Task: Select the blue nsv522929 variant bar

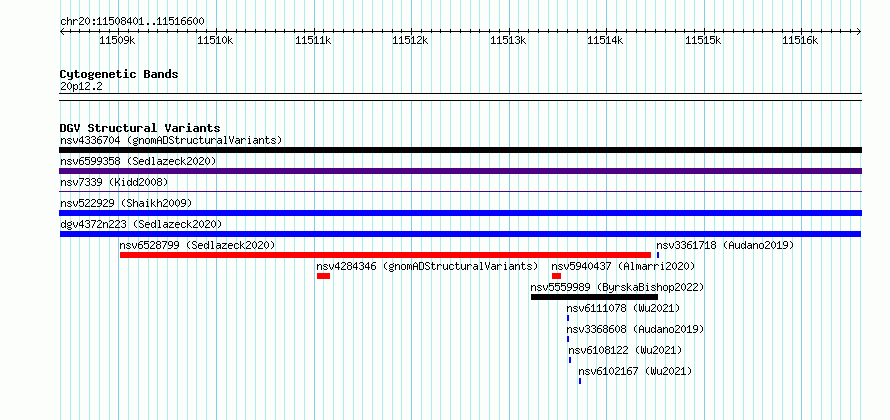Action: pyautogui.click(x=460, y=213)
